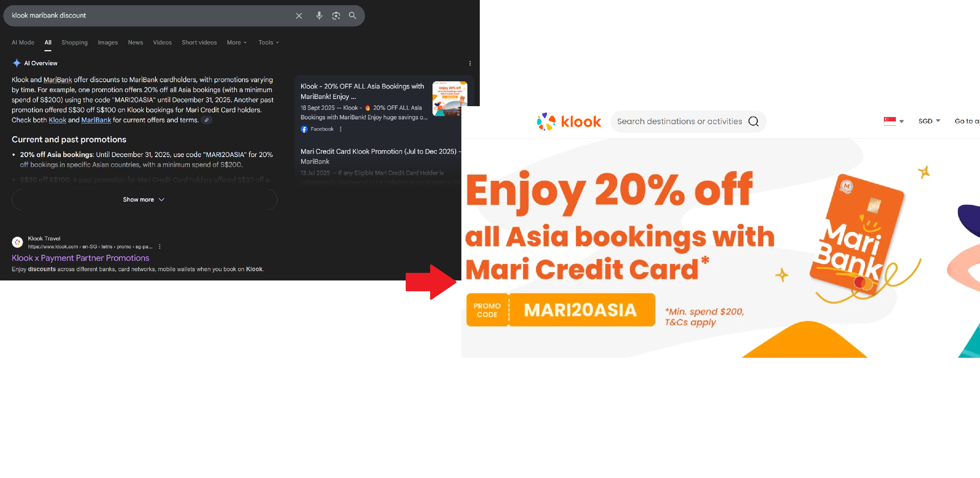
Task: Open the Tools dropdown
Action: pyautogui.click(x=268, y=42)
